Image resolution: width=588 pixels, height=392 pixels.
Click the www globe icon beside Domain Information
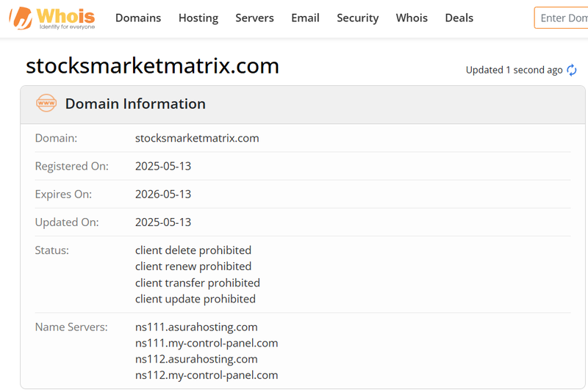coord(46,103)
